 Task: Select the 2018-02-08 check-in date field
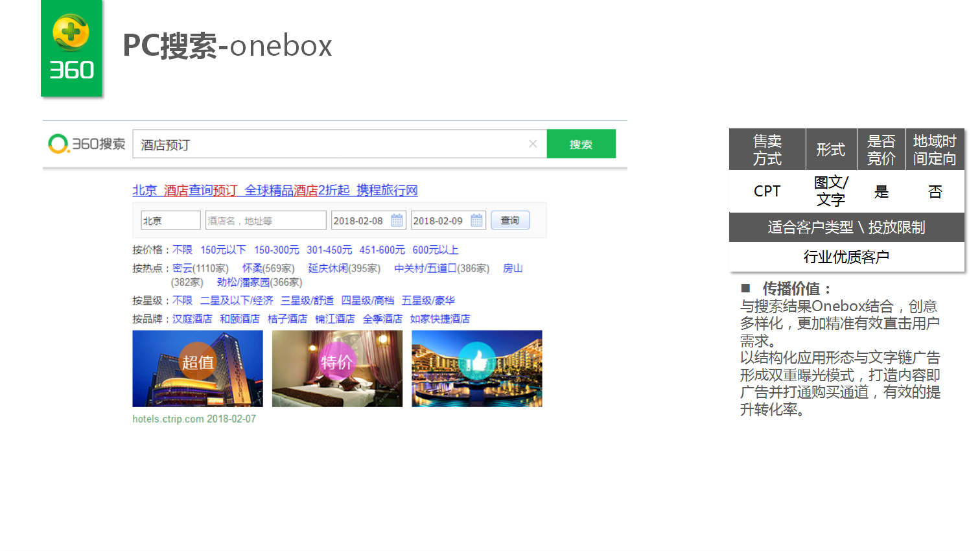click(368, 220)
